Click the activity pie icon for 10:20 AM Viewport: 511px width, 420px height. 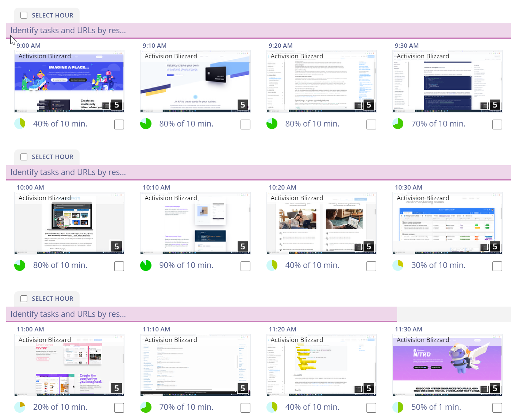pos(272,265)
